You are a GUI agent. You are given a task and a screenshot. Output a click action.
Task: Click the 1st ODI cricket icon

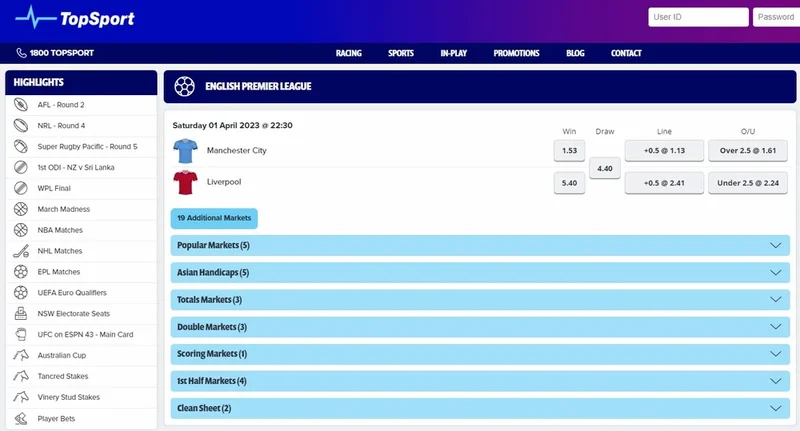21,167
